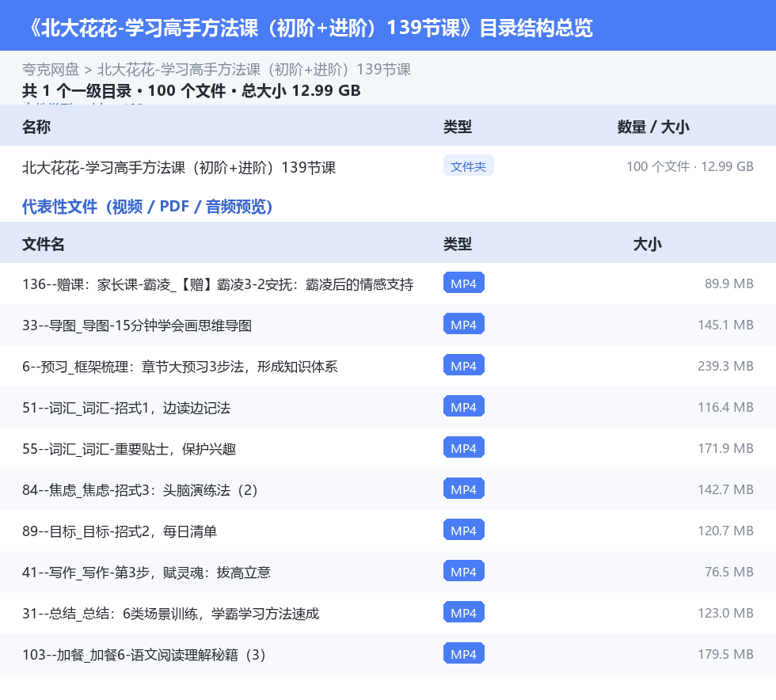Open folder row 北大花花-学习高手方法课（初阶+进阶）139节课
This screenshot has width=776, height=700.
388,167
